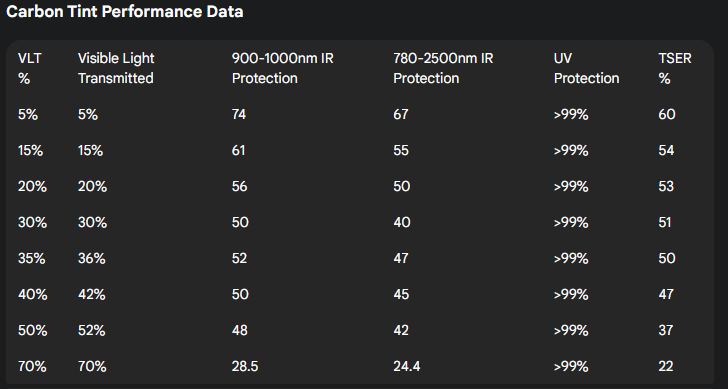The image size is (728, 389).
Task: Click the 780-2500nm IR Protection header
Action: [443, 68]
